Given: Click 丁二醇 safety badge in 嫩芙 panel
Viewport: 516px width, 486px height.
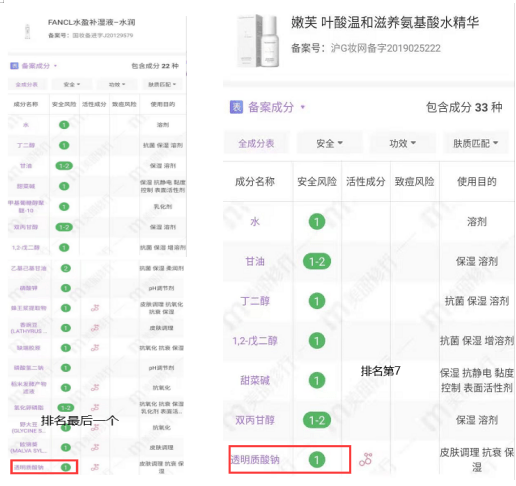Looking at the screenshot, I should 317,301.
